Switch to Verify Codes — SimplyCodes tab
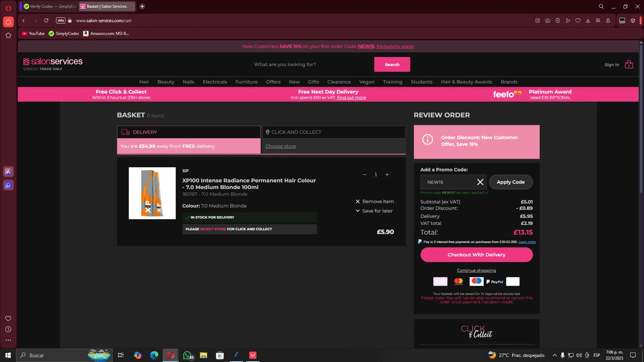Screen dimensions: 644x362 click(49, 6)
